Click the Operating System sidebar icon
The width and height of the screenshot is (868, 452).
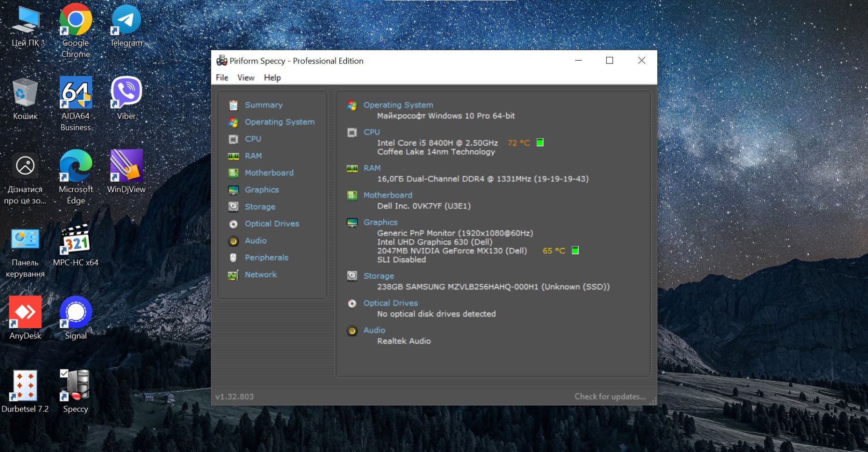click(x=233, y=122)
